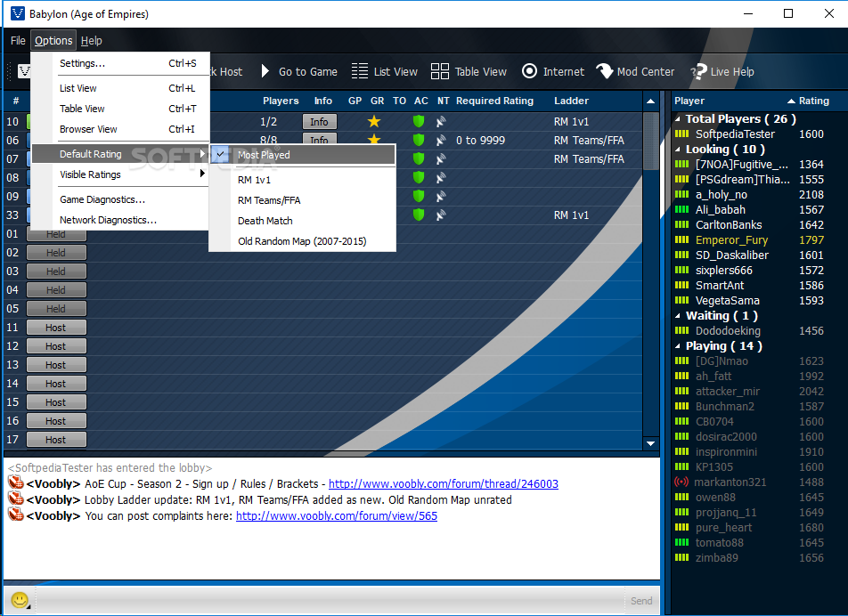Click Host button for room 11

coord(56,328)
